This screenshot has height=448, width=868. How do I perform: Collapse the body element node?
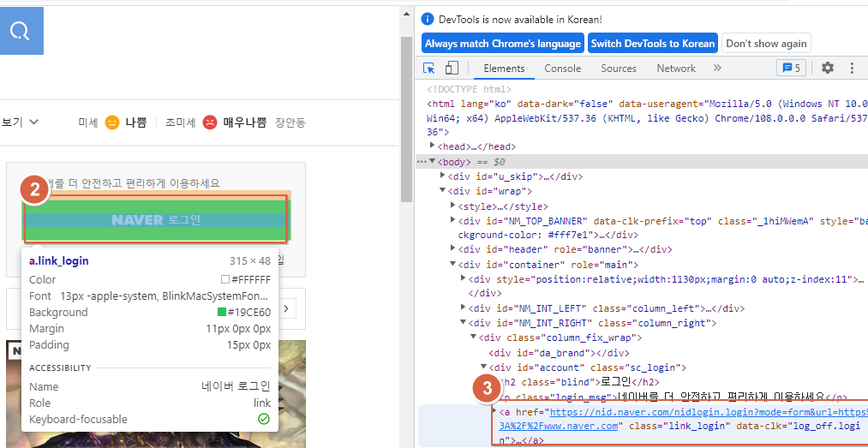pos(432,162)
